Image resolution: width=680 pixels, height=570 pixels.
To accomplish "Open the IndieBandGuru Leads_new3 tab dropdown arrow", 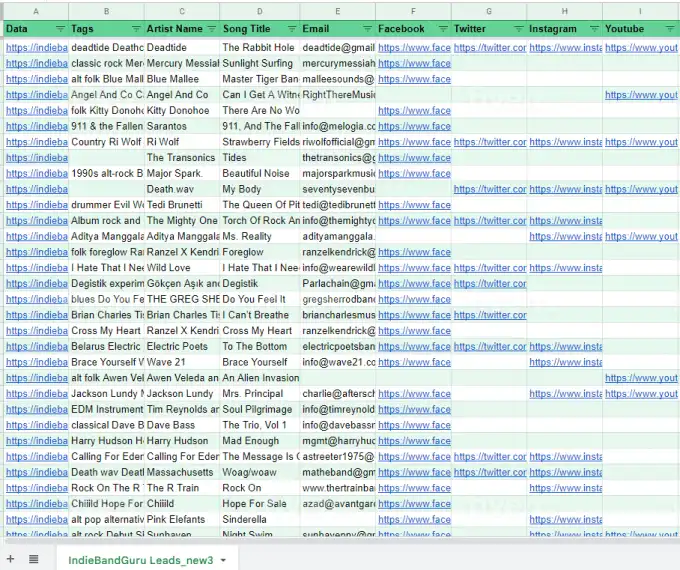I will point(223,559).
